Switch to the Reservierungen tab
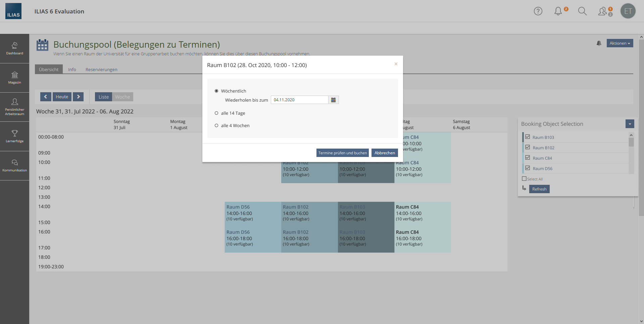The height and width of the screenshot is (324, 644). point(101,69)
